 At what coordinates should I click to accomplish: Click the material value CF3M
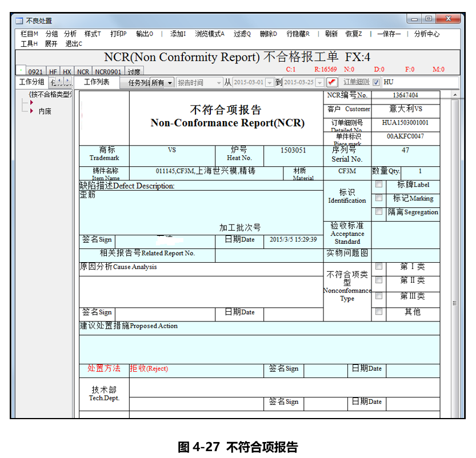click(347, 171)
